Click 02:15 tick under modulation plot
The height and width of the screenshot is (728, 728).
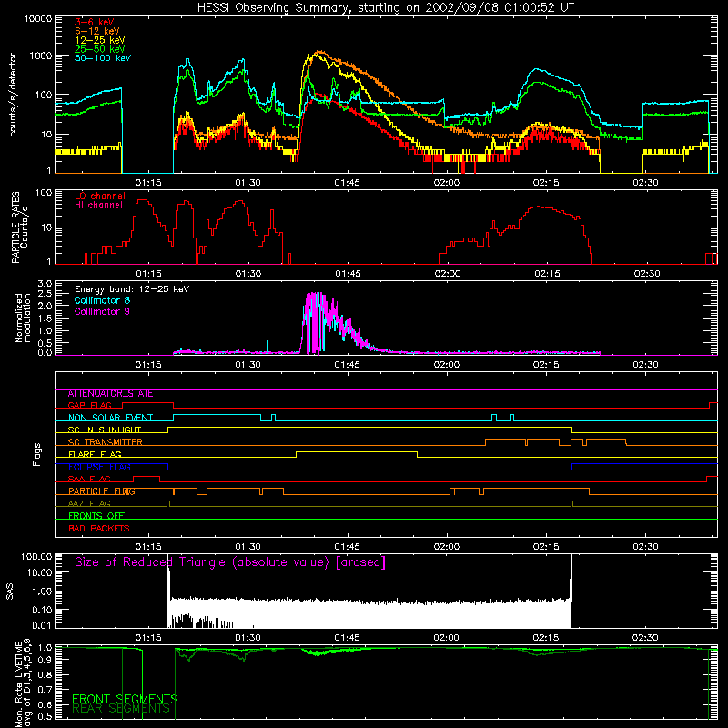click(546, 365)
